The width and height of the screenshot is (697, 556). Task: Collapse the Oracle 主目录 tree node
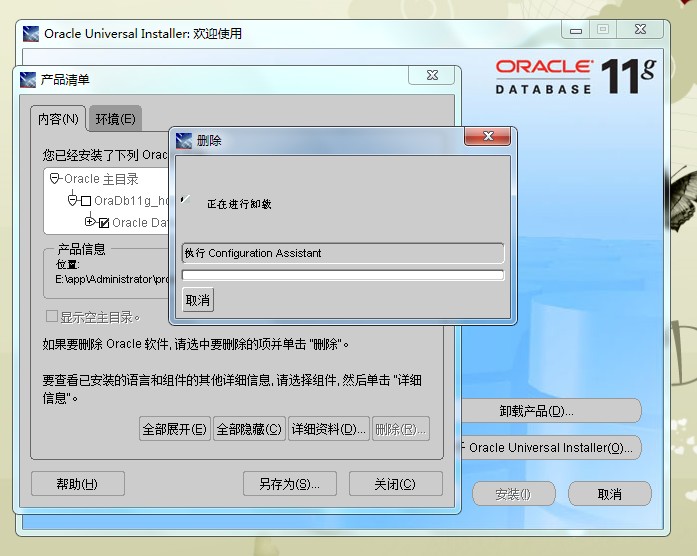tap(55, 179)
